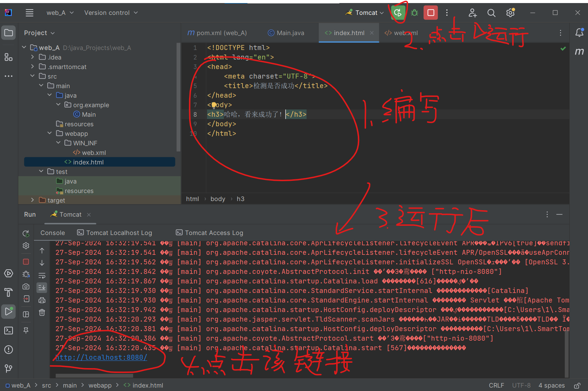Expand the .idea folder
This screenshot has width=588, height=391.
[32, 57]
